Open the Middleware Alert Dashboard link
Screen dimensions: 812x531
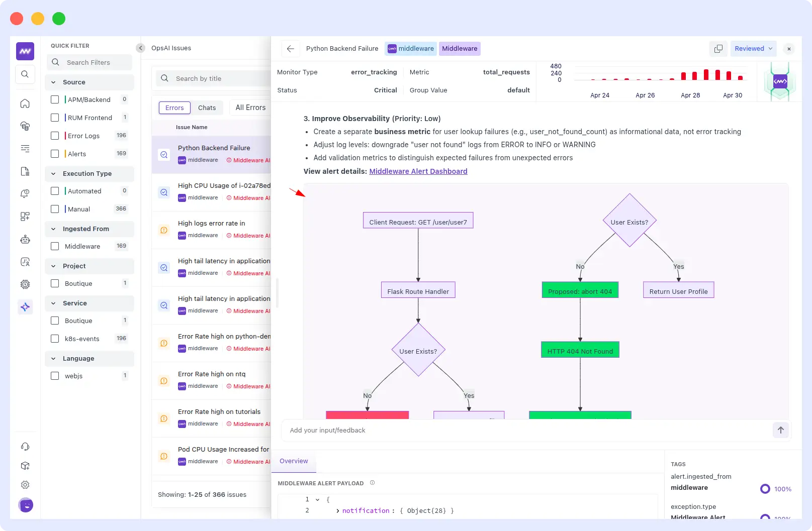418,171
